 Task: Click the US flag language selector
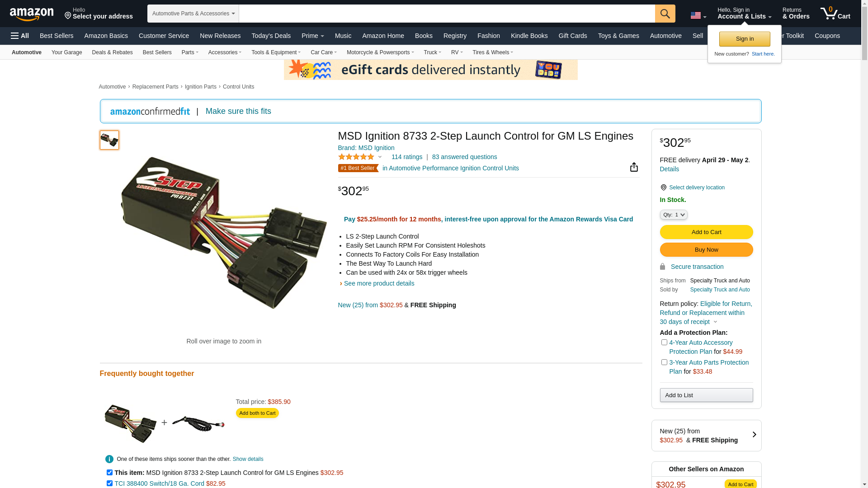[698, 16]
